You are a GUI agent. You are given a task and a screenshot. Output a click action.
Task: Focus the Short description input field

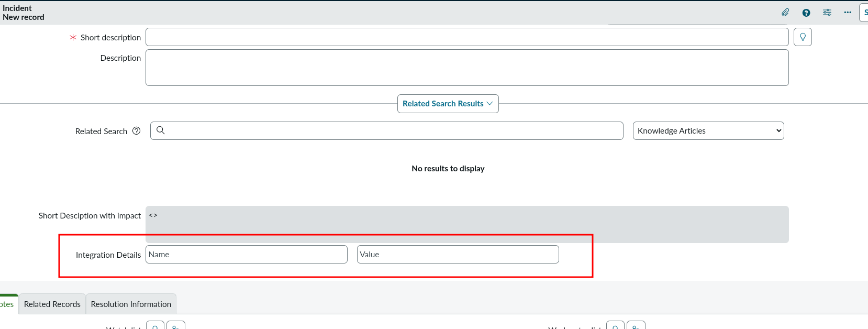tap(467, 37)
